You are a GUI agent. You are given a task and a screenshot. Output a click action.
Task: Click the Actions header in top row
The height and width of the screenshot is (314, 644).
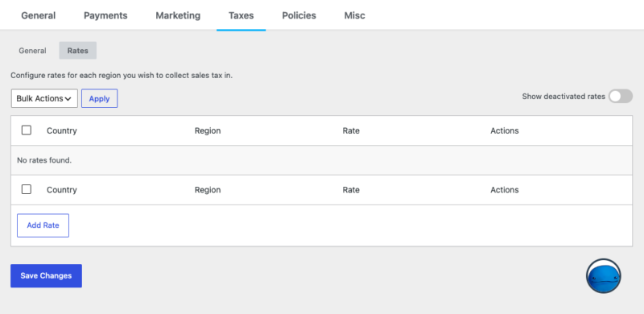[505, 130]
